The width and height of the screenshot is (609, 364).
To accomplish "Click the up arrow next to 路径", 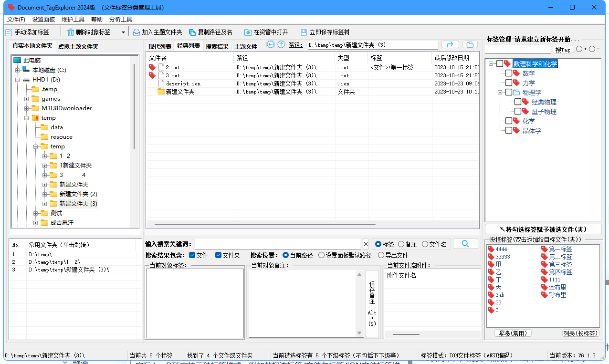I will 281,44.
